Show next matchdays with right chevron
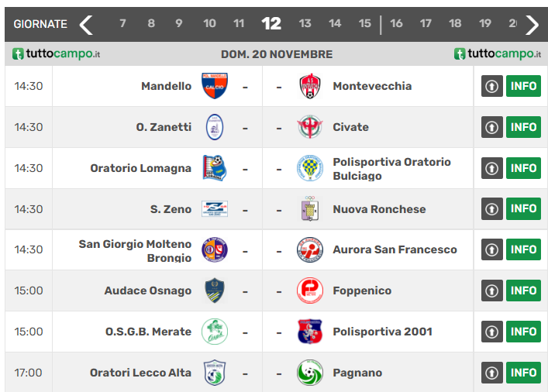Screen dimensions: 548x392 [x=532, y=24]
